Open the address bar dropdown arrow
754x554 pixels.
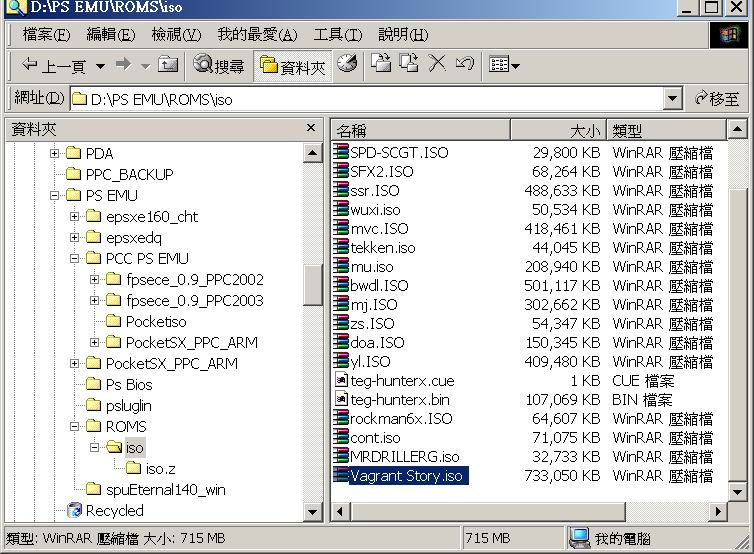point(672,99)
